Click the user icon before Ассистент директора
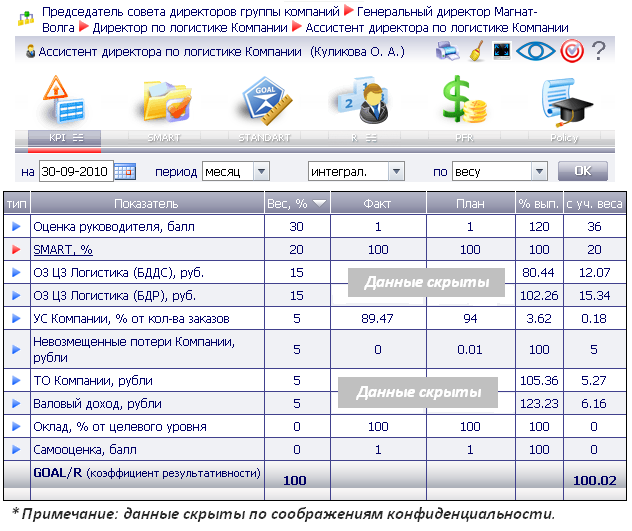This screenshot has width=632, height=531. (x=30, y=51)
